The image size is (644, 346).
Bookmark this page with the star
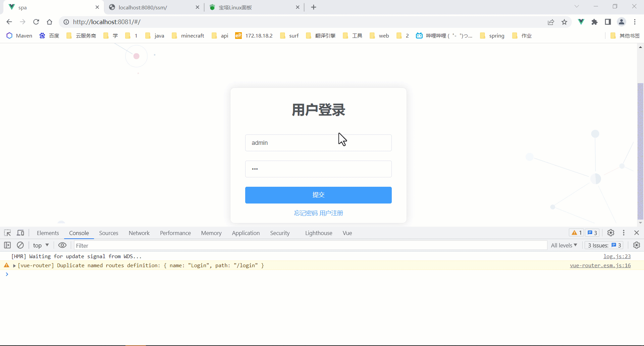[565, 22]
